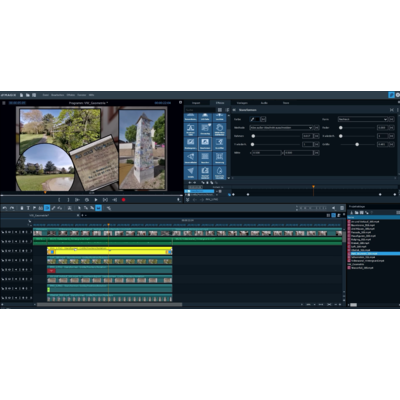Switch the effects browser to list view
Image resolution: width=400 pixels, height=400 pixels.
point(227,110)
